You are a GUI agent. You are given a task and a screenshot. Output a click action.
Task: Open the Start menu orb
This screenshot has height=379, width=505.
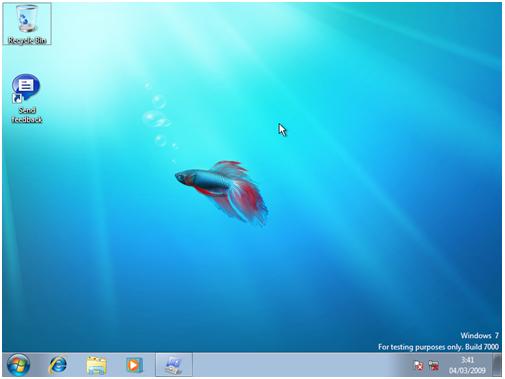pos(18,365)
